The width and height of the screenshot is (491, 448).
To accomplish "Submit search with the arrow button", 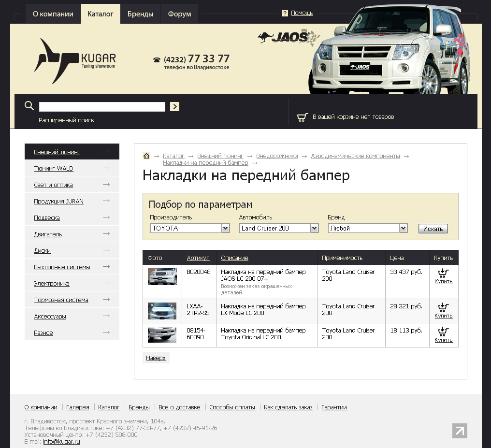I will pos(175,107).
